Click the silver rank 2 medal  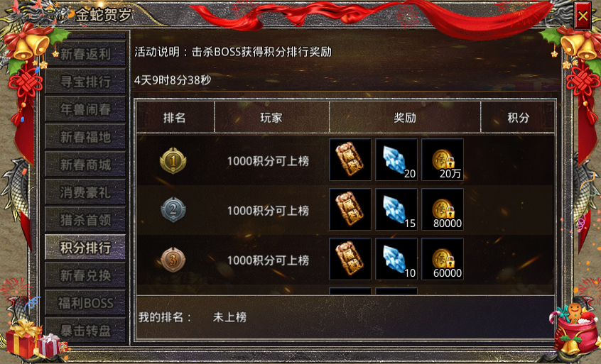tap(173, 210)
